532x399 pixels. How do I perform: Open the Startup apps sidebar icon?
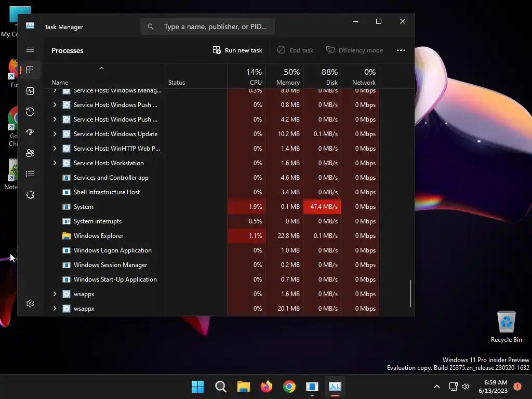[x=30, y=132]
